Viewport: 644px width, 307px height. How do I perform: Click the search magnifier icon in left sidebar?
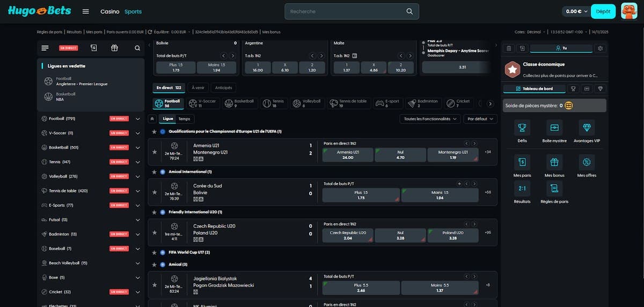point(137,48)
